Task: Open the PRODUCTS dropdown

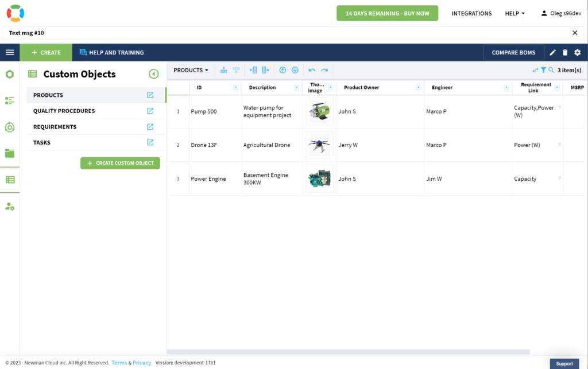Action: 191,70
